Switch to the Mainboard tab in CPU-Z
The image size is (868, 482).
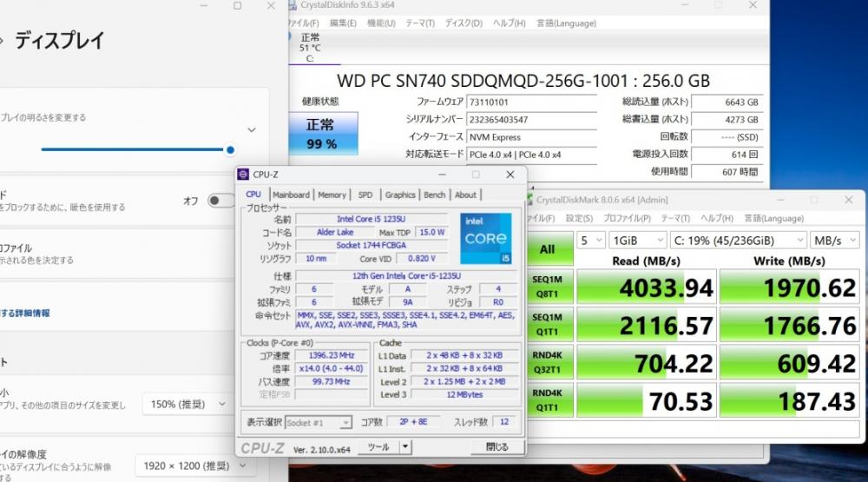(x=291, y=195)
